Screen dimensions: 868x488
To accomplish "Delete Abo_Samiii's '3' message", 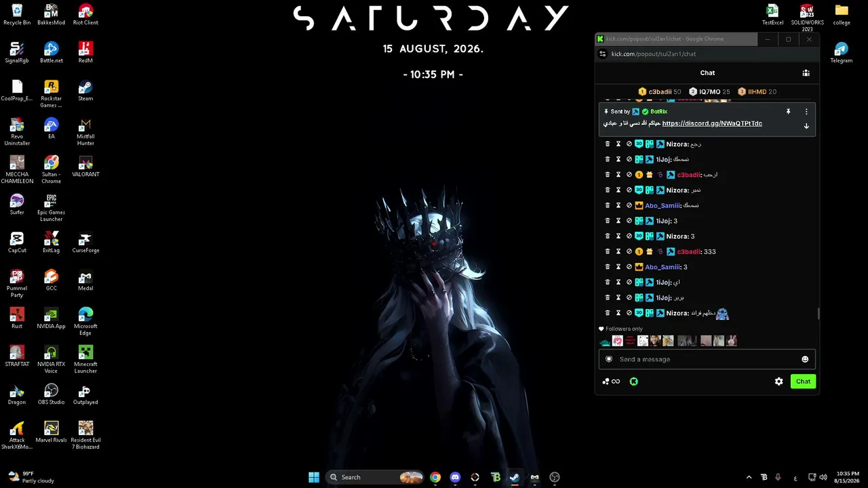I will (x=608, y=267).
